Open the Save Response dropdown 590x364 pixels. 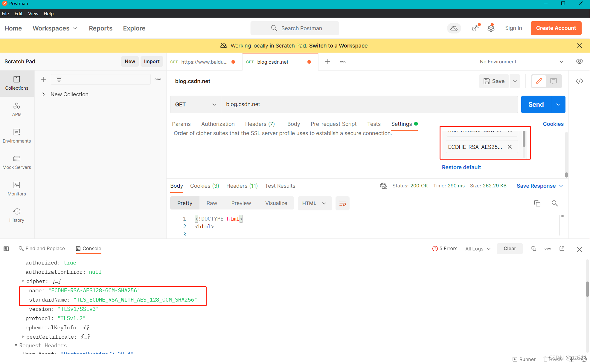coord(540,186)
